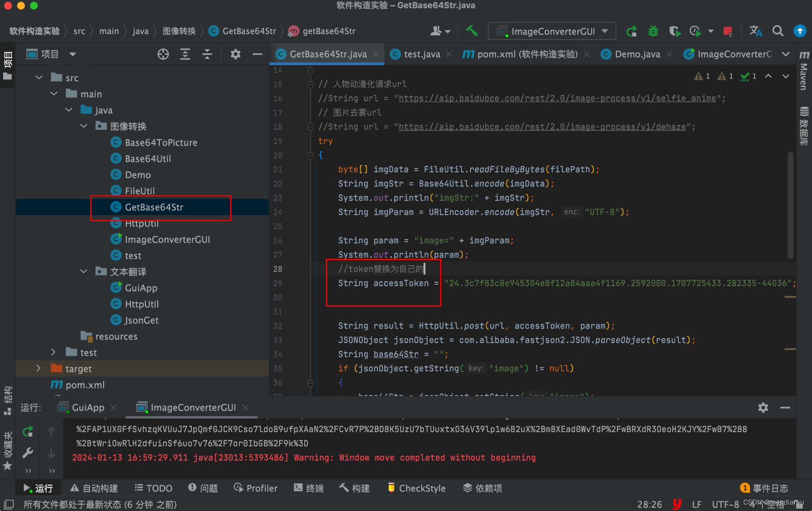
Task: Open JsonGet class in project tree
Action: click(x=141, y=320)
